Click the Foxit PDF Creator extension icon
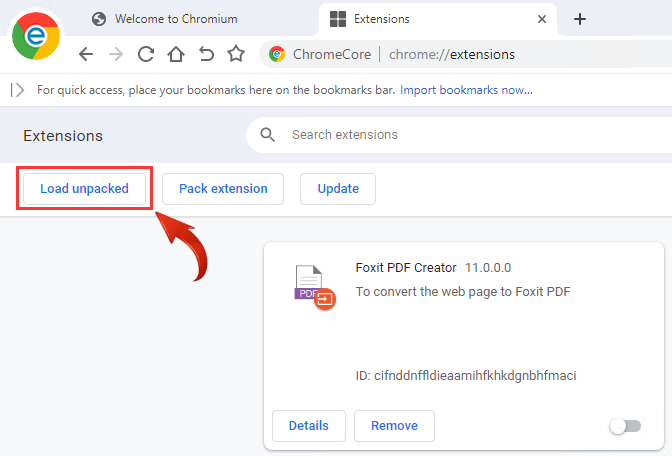Image resolution: width=672 pixels, height=456 pixels. (x=315, y=288)
